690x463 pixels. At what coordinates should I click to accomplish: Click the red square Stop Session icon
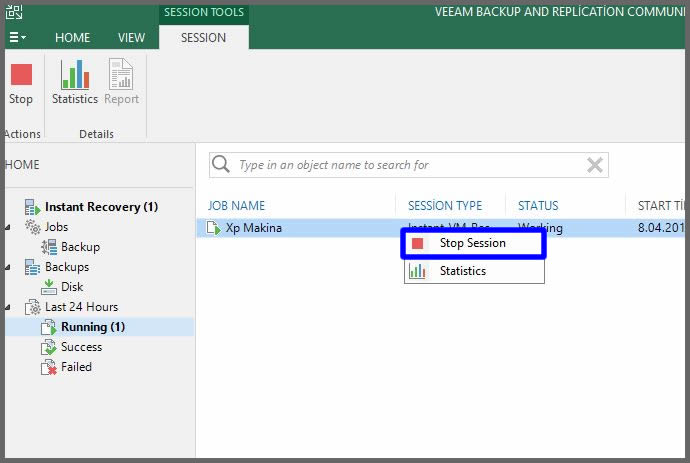417,243
